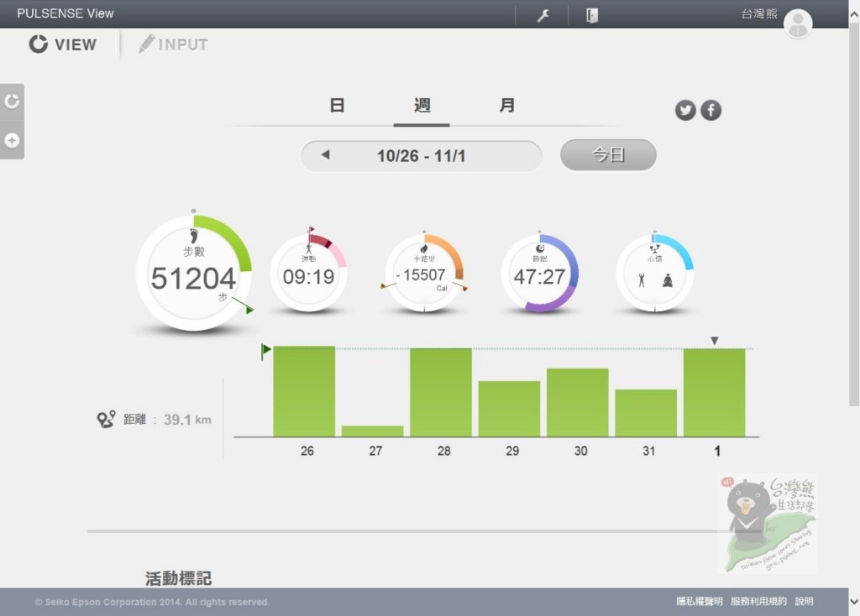Select the bar for day 1
The image size is (860, 616).
coord(714,393)
